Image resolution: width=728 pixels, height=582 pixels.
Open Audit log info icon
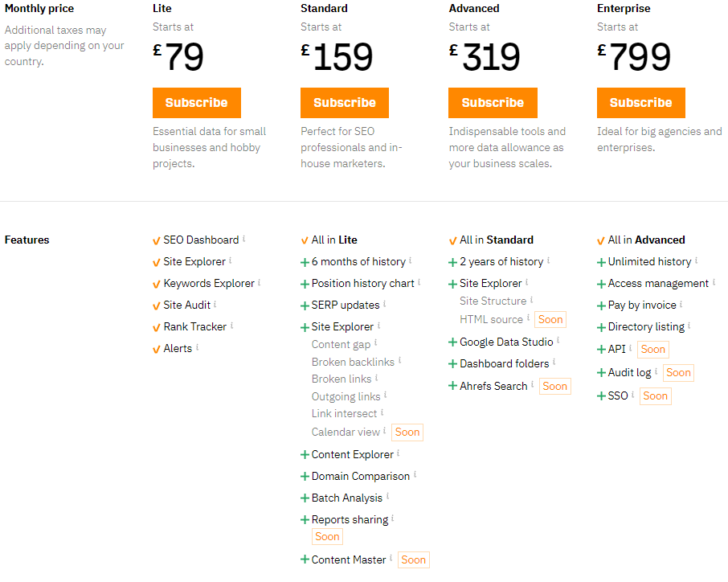(x=656, y=371)
